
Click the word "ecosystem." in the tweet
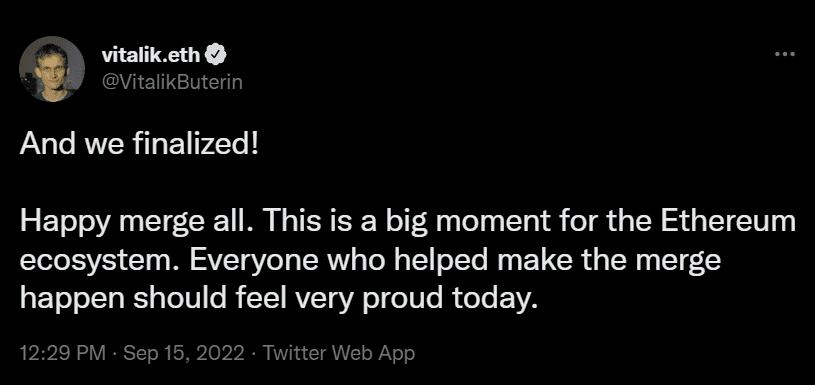(100, 262)
